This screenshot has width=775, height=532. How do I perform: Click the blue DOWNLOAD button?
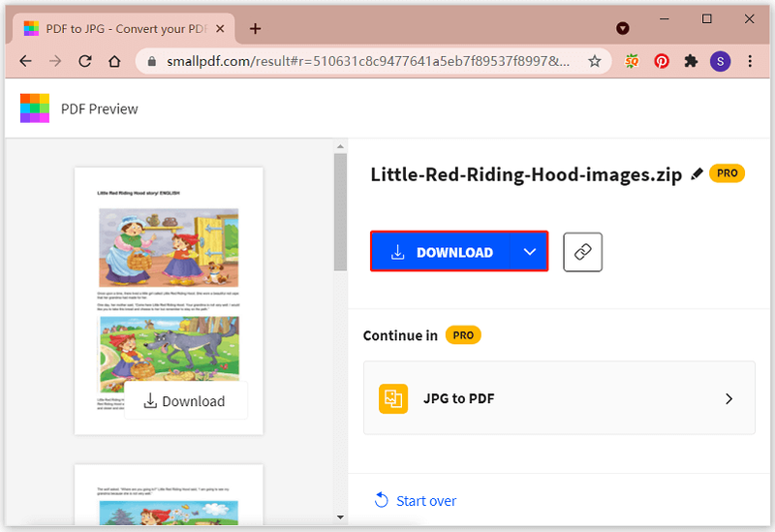coord(441,252)
